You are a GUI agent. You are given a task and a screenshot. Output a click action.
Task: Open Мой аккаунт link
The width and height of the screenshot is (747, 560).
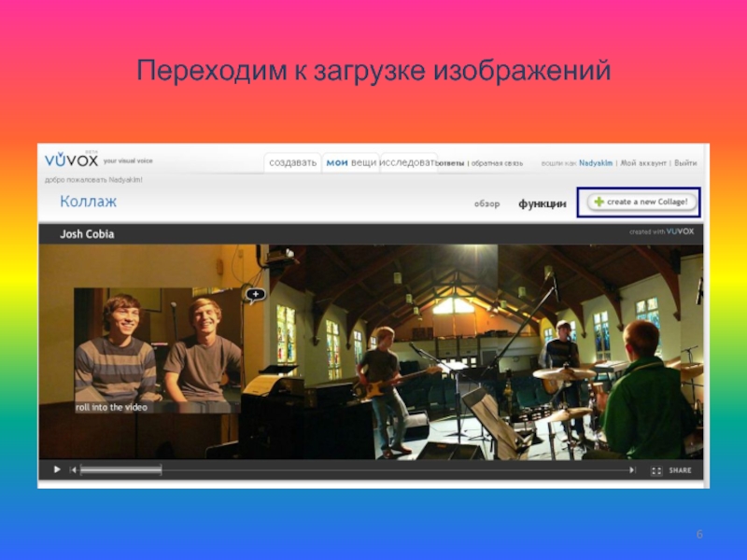click(643, 162)
